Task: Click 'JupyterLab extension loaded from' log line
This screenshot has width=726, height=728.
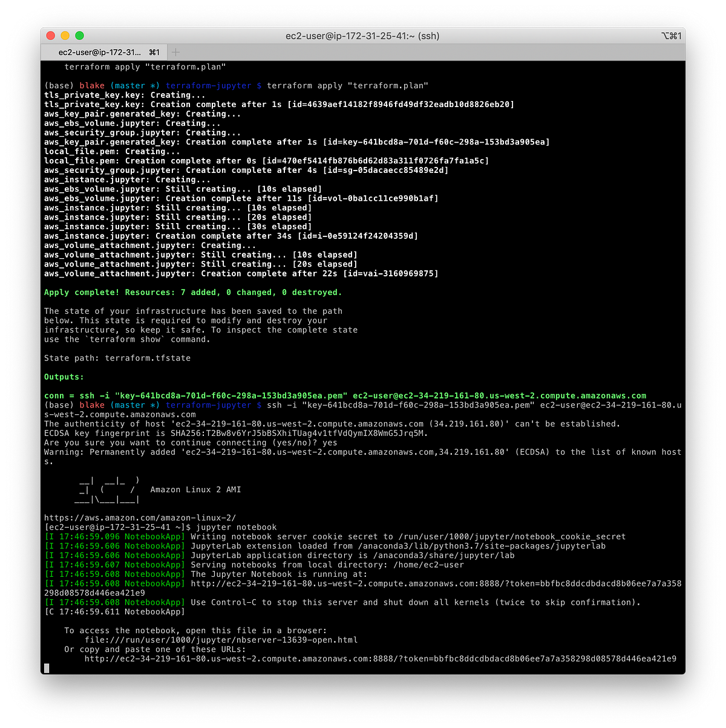Action: tap(325, 546)
